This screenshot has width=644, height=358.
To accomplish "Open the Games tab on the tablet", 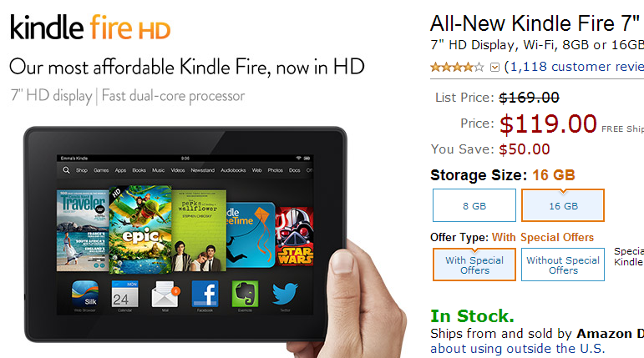I will [101, 170].
